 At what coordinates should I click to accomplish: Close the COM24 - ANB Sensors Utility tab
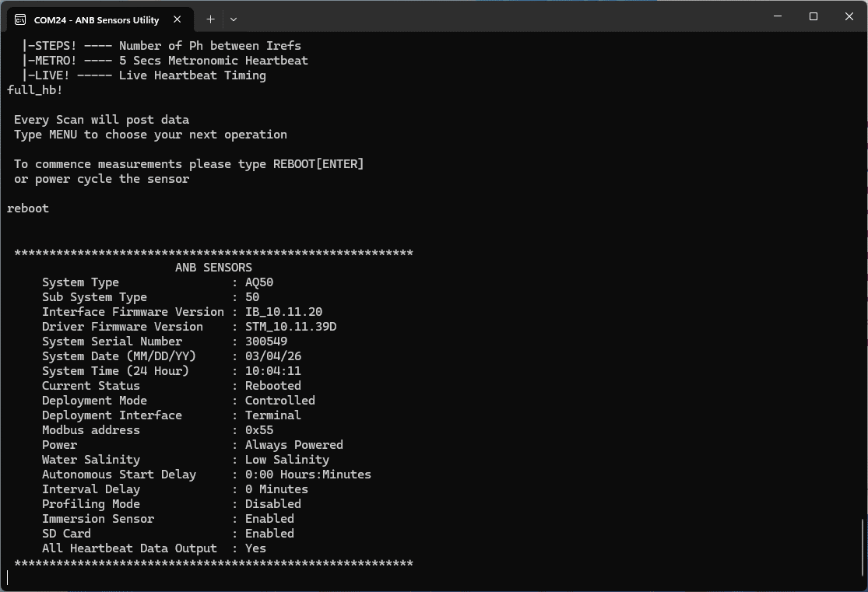coord(177,19)
